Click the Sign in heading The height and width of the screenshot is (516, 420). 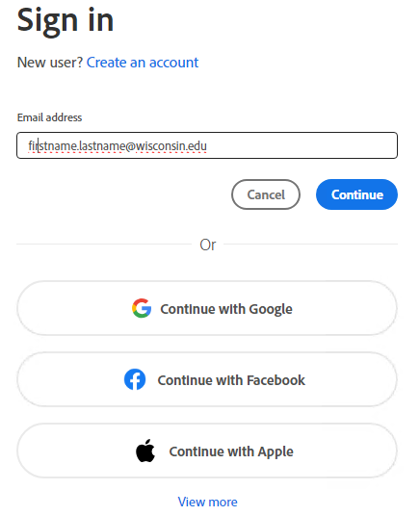pos(66,21)
